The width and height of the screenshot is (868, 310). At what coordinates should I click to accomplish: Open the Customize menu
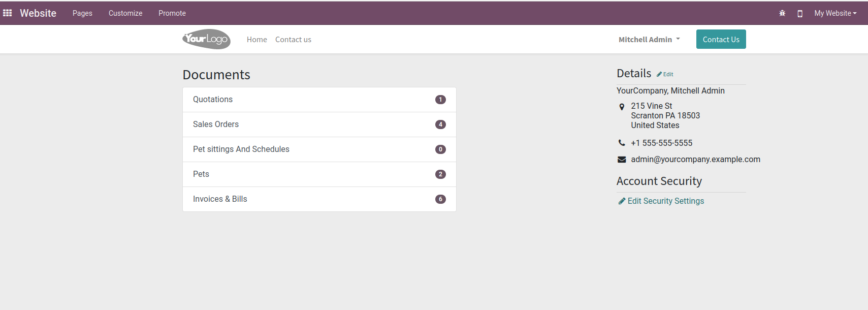(x=125, y=13)
